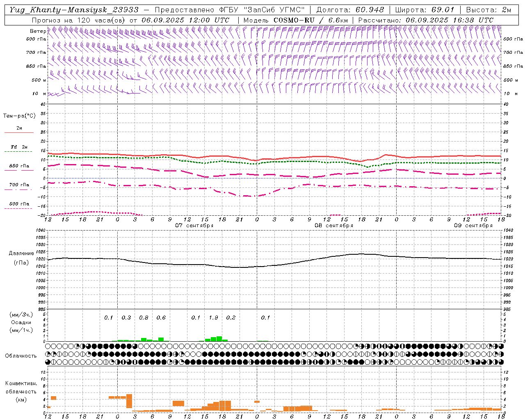This screenshot has height=420, width=525.
Task: Click the 'Td 2м' legend label
Action: click(x=19, y=147)
